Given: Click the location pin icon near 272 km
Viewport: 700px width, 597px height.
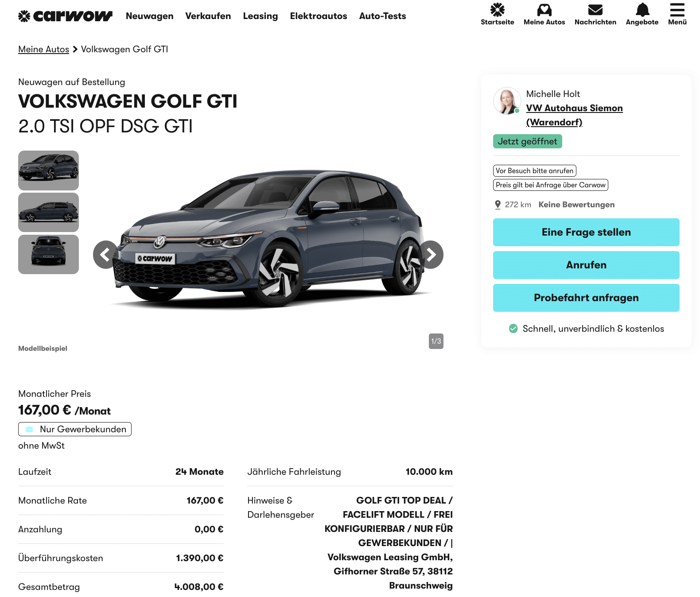Looking at the screenshot, I should pyautogui.click(x=498, y=205).
